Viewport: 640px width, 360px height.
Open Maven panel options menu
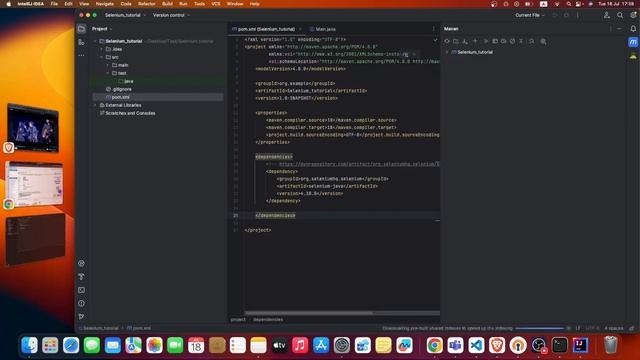610,29
